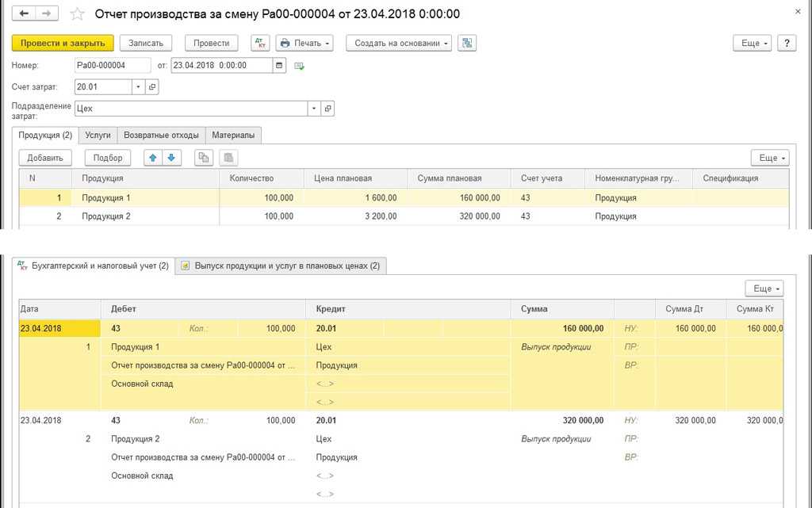Screen dimensions: 812x508
Task: Click the Сумма Дт column header
Action: point(691,309)
